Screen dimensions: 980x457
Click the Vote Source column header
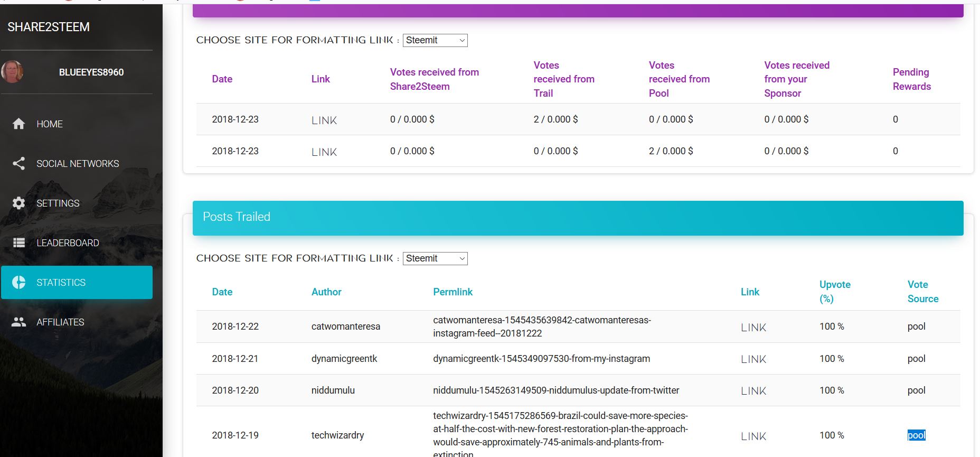click(x=923, y=292)
